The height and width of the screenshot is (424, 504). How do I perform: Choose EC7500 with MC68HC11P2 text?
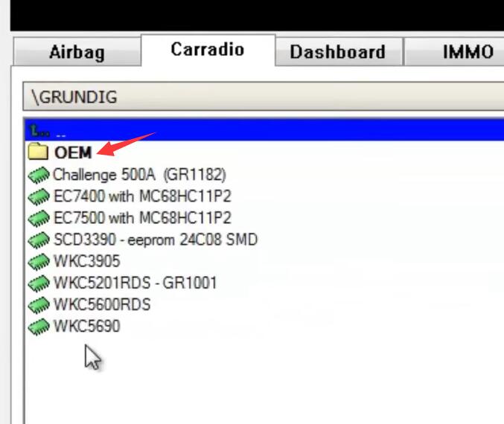(x=142, y=218)
